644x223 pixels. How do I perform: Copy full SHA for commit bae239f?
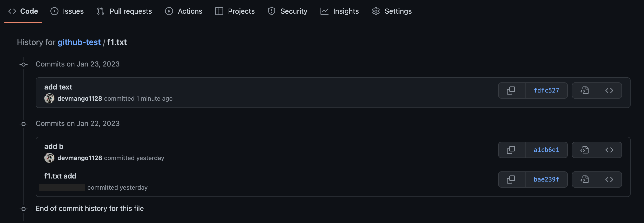click(512, 180)
